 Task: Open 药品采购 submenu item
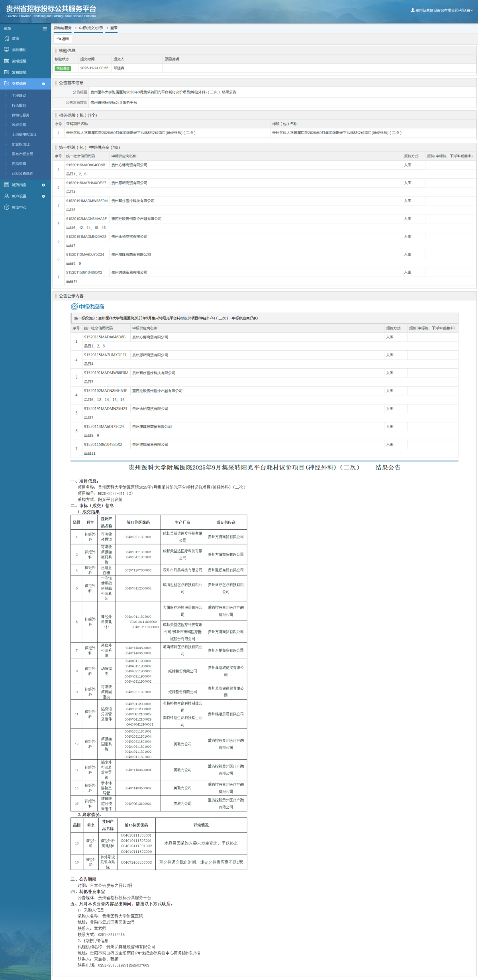click(x=19, y=164)
